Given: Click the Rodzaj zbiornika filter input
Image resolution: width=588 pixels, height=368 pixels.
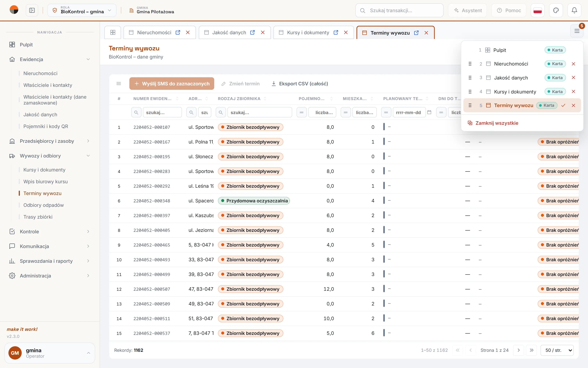Looking at the screenshot, I should (259, 112).
